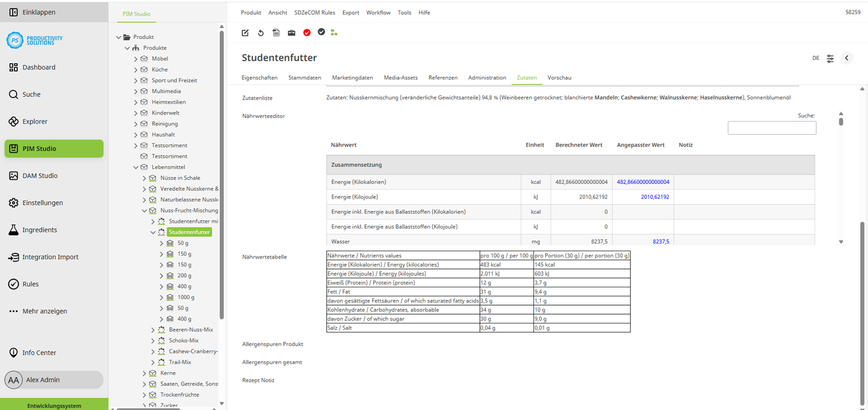Open the filter sliders icon next to DE
The width and height of the screenshot is (868, 410).
click(830, 58)
